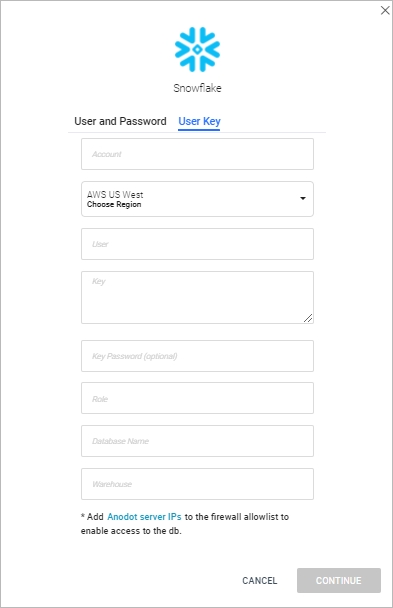
Task: Click the firewall allowlist note text
Action: pyautogui.click(x=185, y=524)
